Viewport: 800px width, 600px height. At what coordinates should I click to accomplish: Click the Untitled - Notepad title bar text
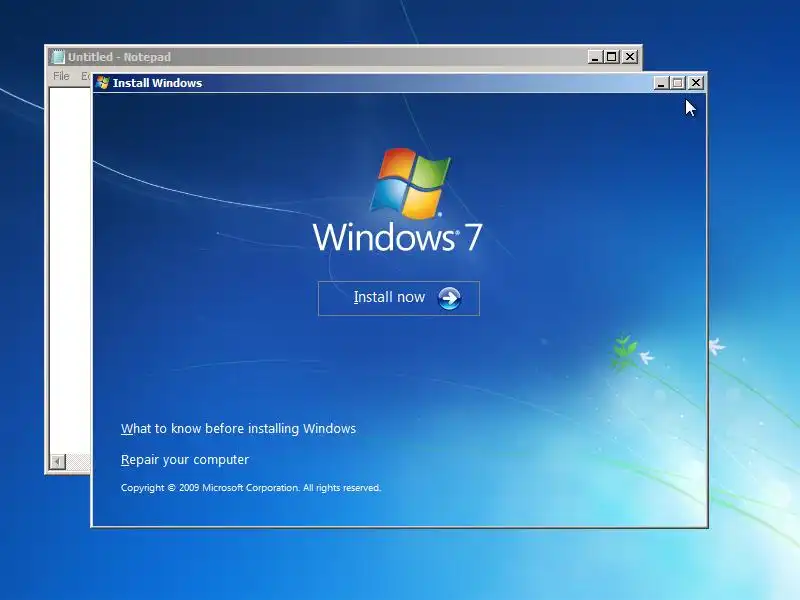click(119, 57)
